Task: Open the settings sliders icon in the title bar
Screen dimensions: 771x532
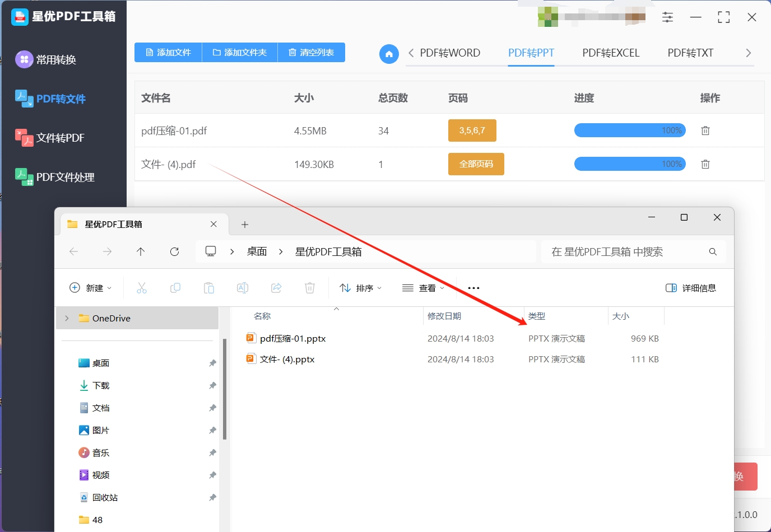Action: point(667,17)
